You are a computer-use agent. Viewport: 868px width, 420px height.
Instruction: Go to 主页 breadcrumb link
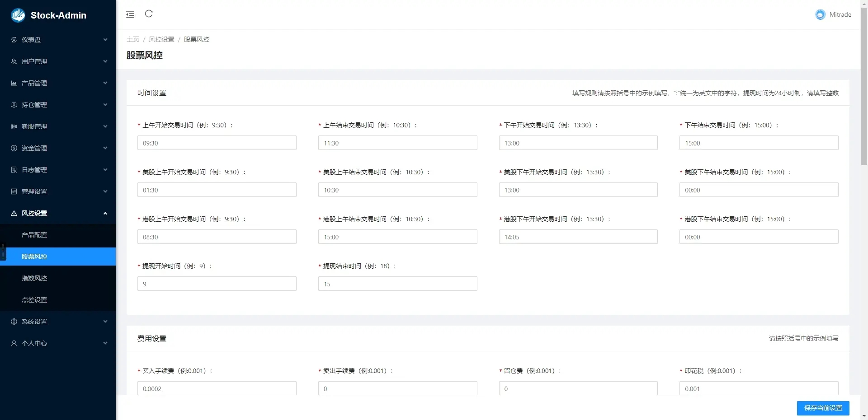pyautogui.click(x=133, y=39)
